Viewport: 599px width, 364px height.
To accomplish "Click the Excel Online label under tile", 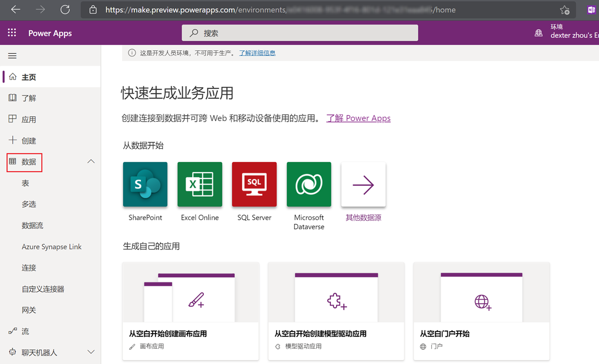I will 200,217.
